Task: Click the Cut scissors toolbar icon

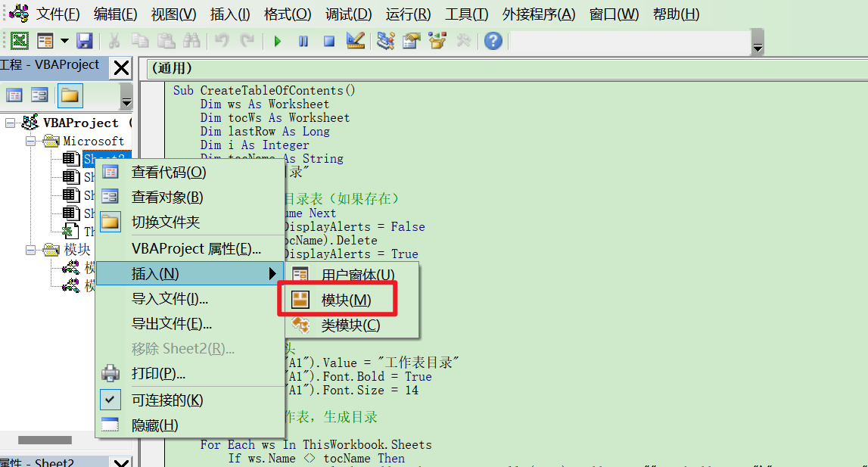Action: [114, 41]
